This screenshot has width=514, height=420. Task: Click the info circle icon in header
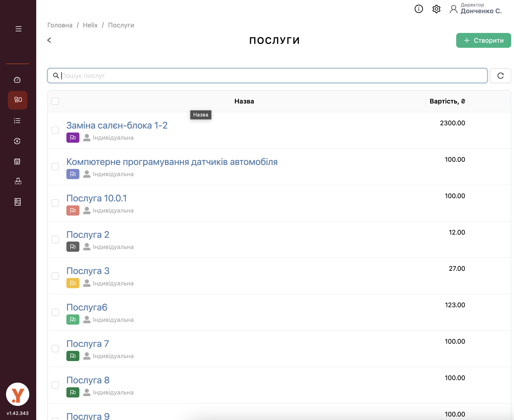click(x=418, y=9)
